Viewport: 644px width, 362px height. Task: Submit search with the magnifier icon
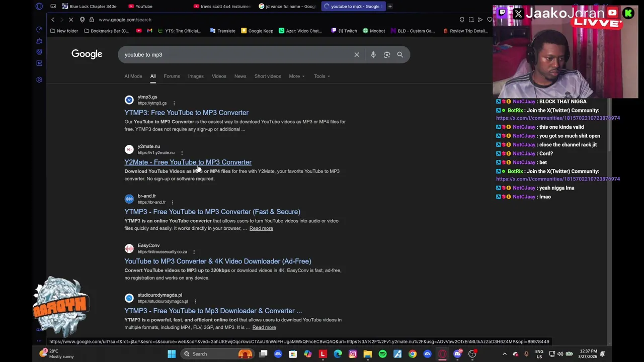pyautogui.click(x=400, y=54)
